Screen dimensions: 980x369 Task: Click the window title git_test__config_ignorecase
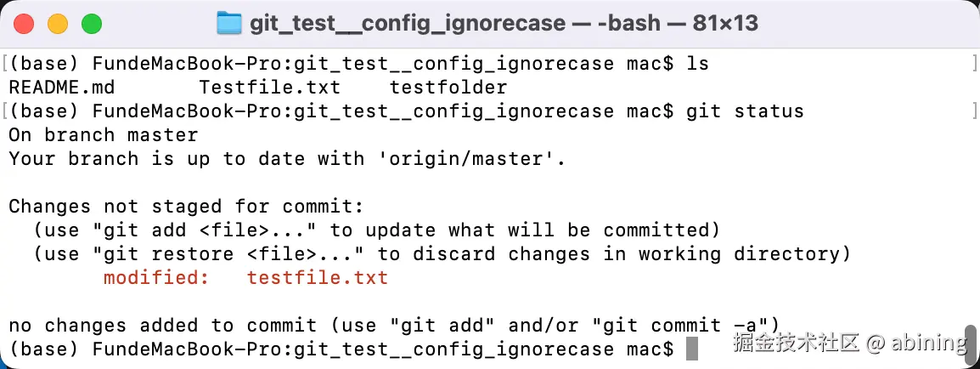coord(408,25)
